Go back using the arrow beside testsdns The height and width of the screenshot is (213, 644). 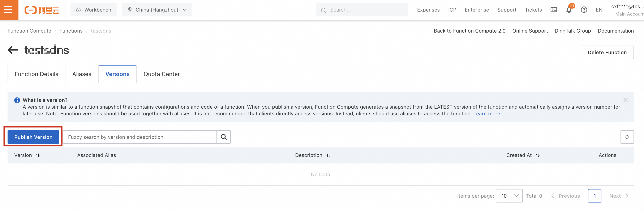13,50
